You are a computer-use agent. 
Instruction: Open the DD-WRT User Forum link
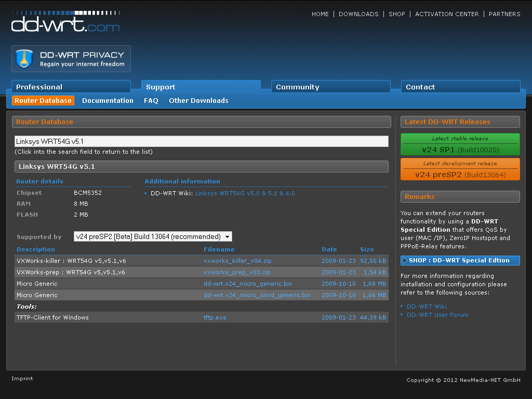coord(437,315)
